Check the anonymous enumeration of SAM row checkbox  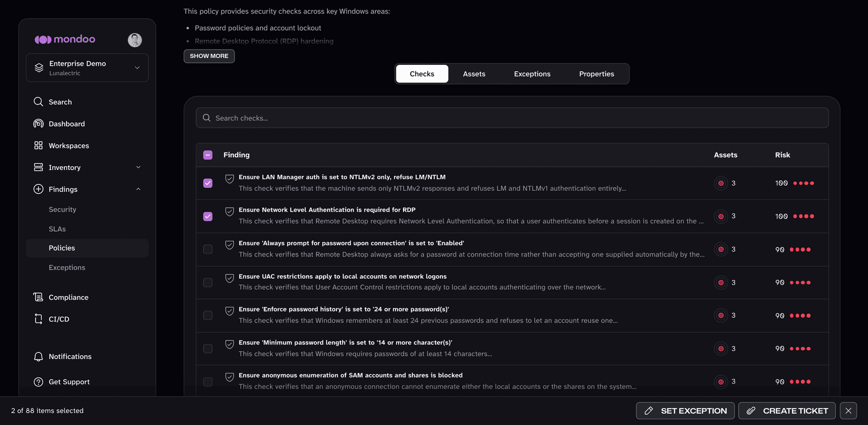tap(208, 382)
